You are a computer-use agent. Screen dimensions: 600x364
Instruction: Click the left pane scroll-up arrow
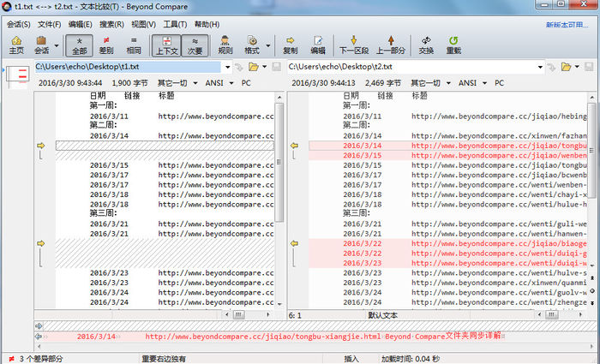(279, 98)
